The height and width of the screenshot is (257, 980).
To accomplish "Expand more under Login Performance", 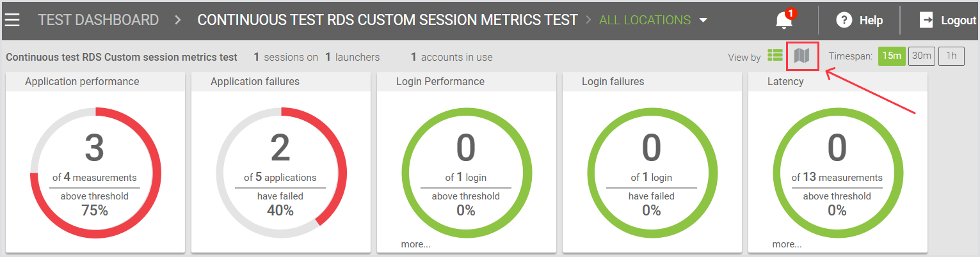I will [415, 244].
